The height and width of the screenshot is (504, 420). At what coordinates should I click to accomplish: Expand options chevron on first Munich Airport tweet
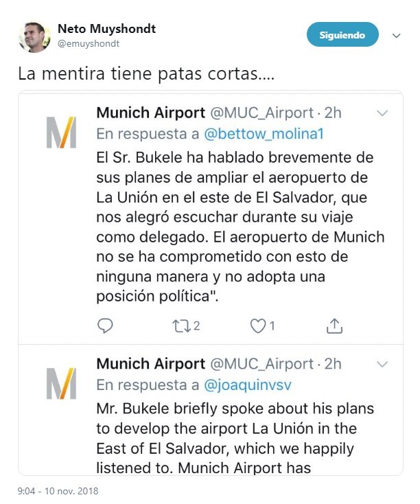pyautogui.click(x=382, y=113)
